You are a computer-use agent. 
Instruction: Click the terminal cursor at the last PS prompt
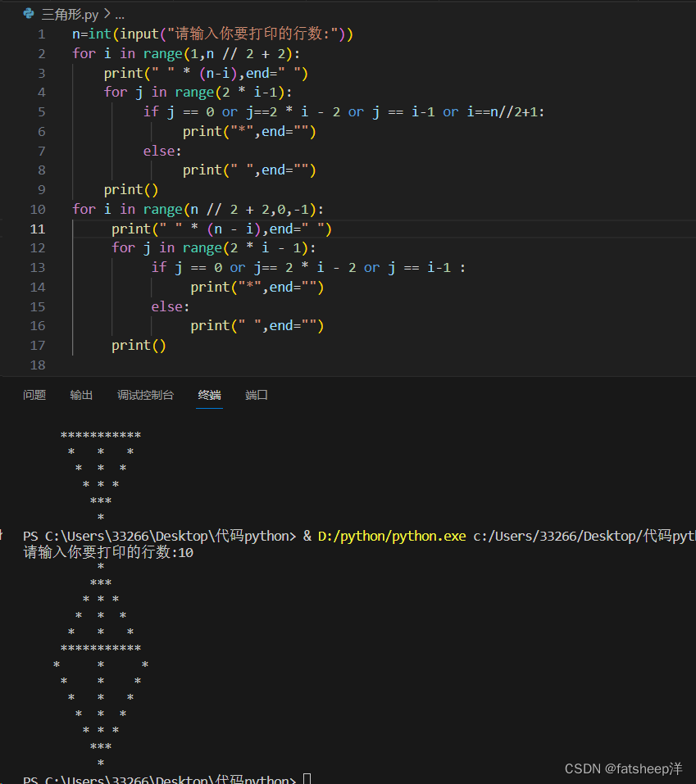click(307, 778)
